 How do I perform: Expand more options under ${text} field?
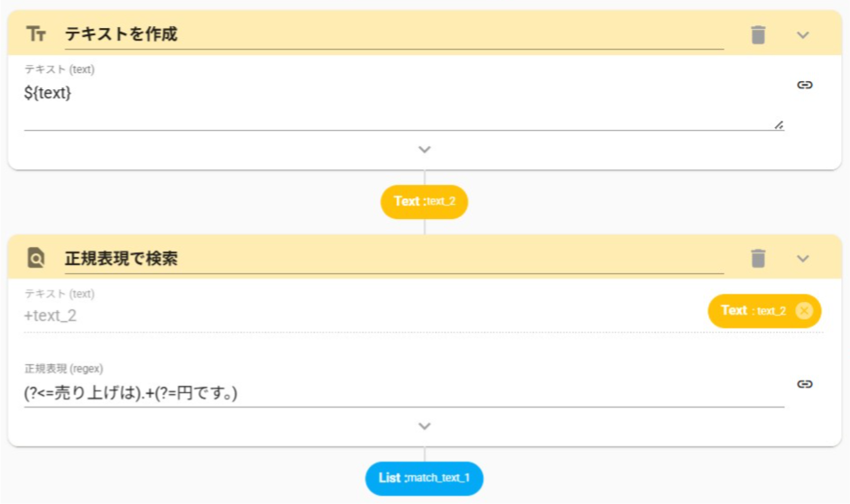(425, 150)
